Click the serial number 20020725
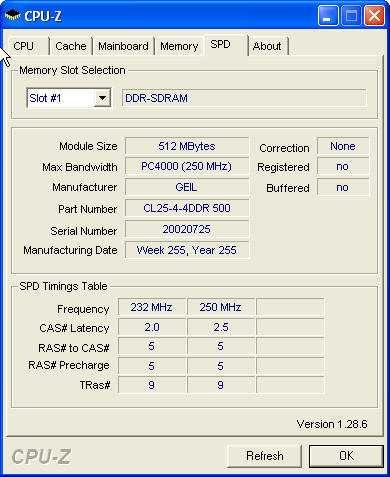Image resolution: width=390 pixels, height=477 pixels. coord(187,229)
